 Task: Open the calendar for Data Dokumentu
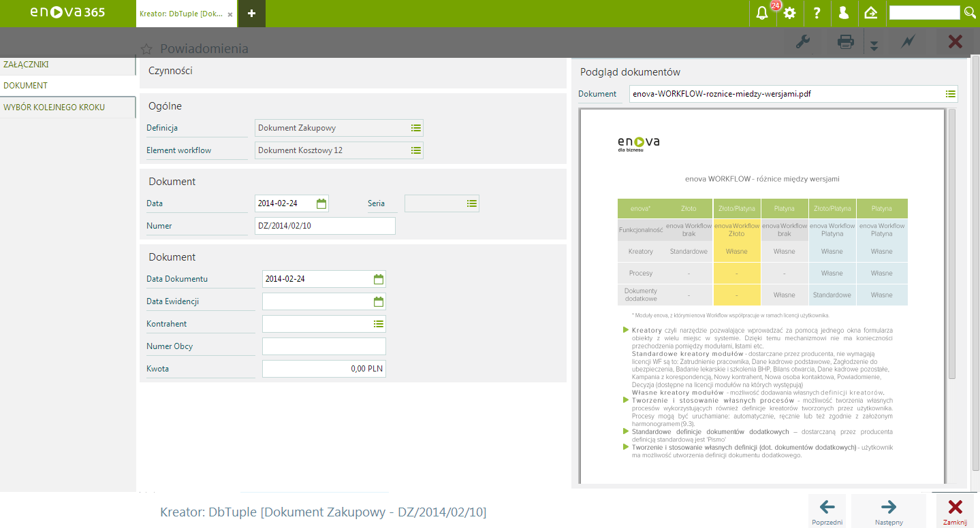click(x=379, y=278)
